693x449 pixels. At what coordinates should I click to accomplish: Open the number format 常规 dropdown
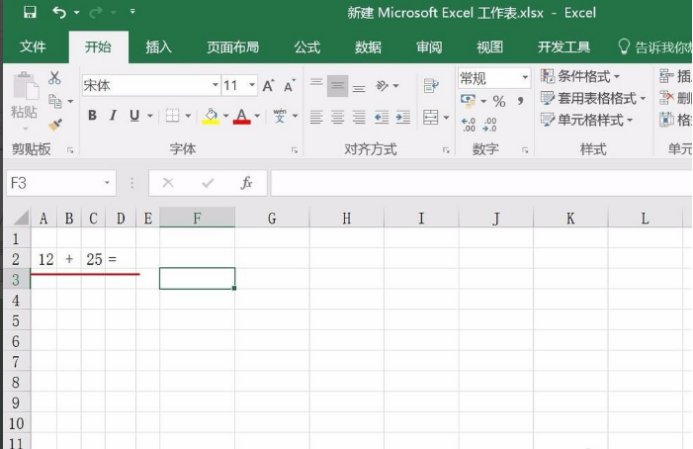coord(525,78)
